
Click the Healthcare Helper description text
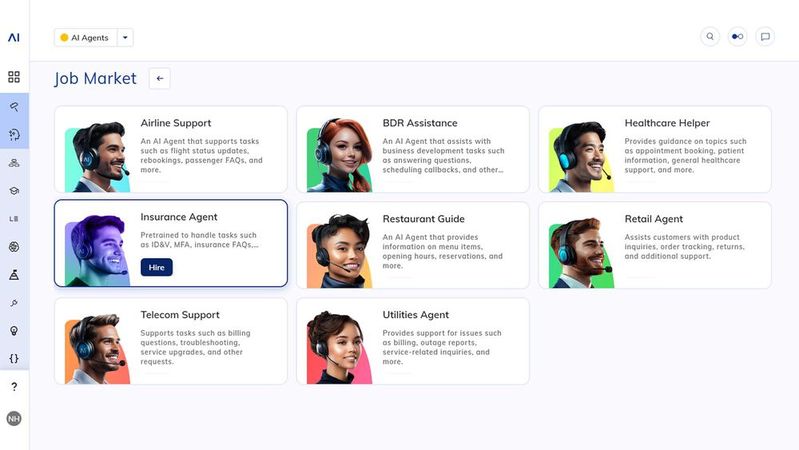pos(685,155)
